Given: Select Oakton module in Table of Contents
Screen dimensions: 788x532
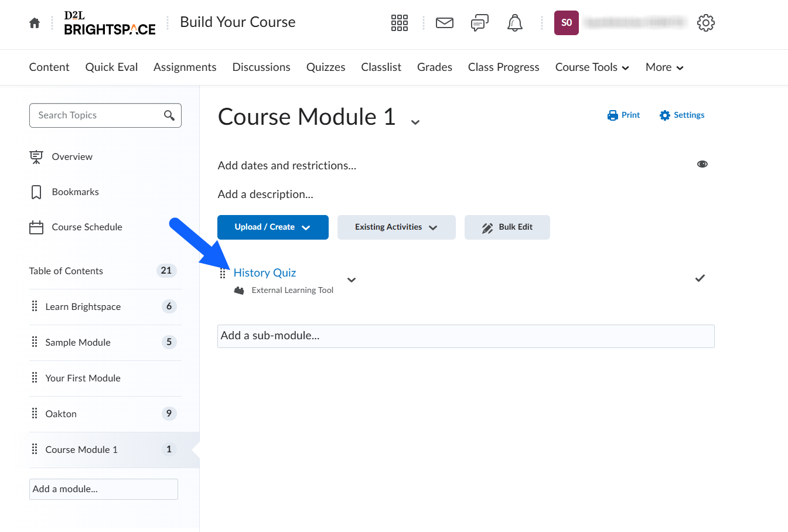Looking at the screenshot, I should click(x=61, y=414).
